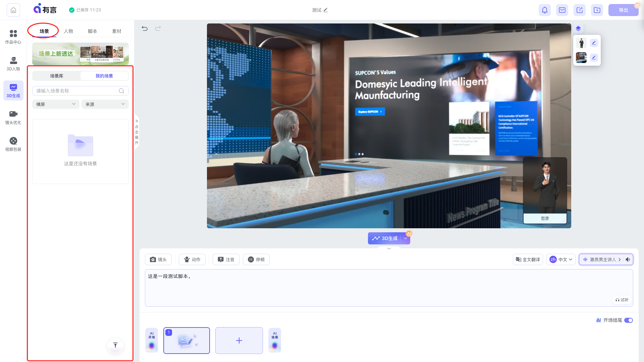This screenshot has height=362, width=644.
Task: Select the 脚本 tab
Action: point(93,31)
